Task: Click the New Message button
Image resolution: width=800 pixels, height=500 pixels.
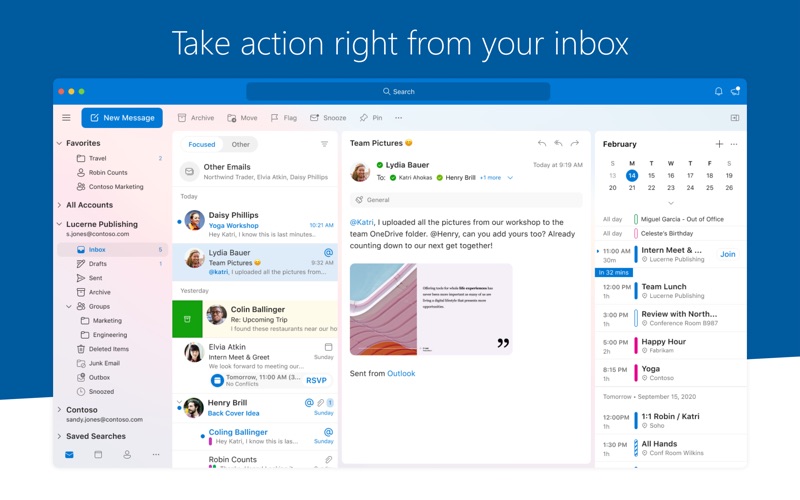Action: pos(122,118)
